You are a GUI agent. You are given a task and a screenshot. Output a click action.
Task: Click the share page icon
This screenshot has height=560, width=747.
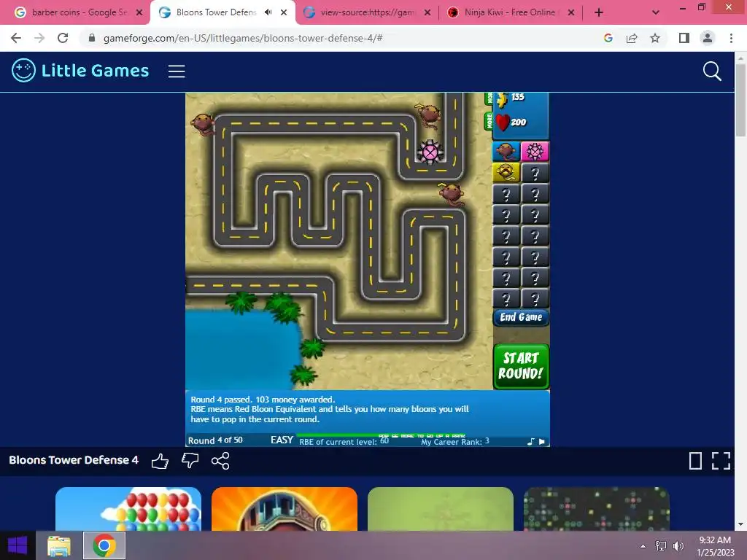632,38
